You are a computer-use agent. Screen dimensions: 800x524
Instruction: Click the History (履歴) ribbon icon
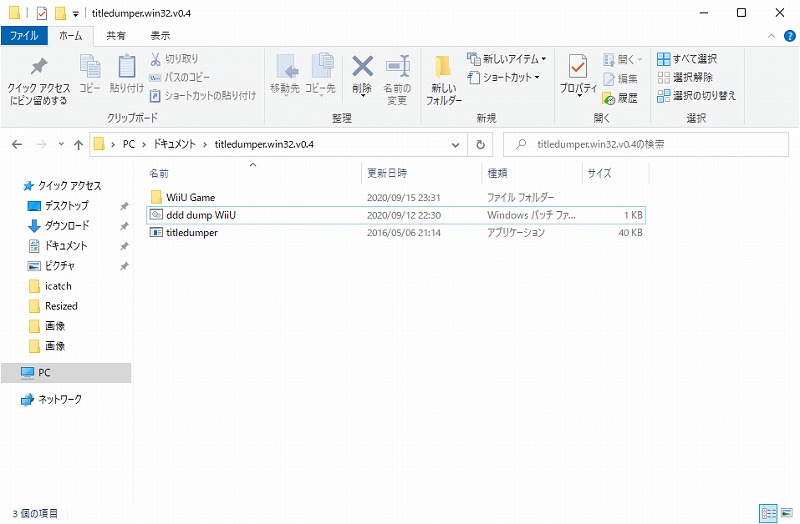(620, 97)
